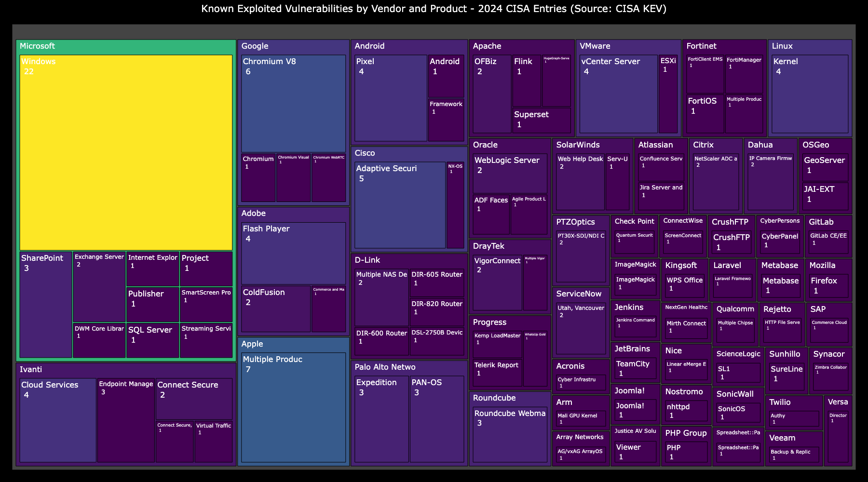Viewport: 868px width, 482px height.
Task: Select the Ivanti Cloud Services cell
Action: (57, 419)
